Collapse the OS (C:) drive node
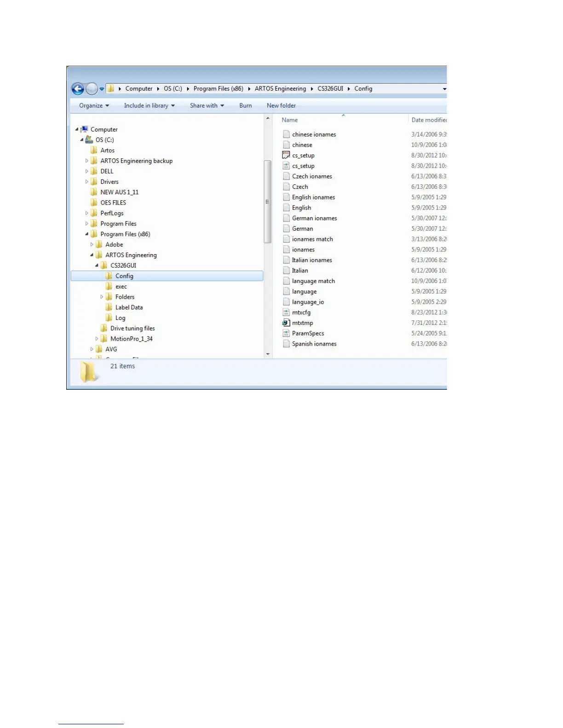The width and height of the screenshot is (563, 728). click(x=82, y=140)
